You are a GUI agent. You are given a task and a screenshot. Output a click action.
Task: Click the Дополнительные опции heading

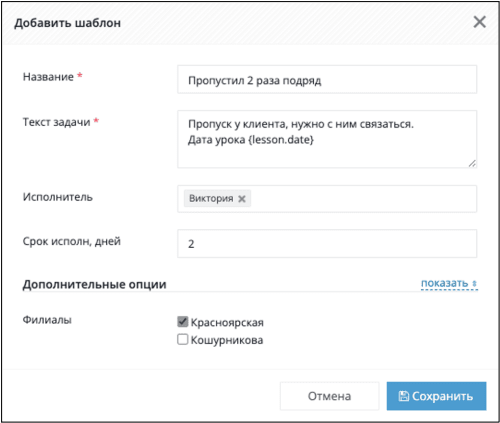pos(94,284)
